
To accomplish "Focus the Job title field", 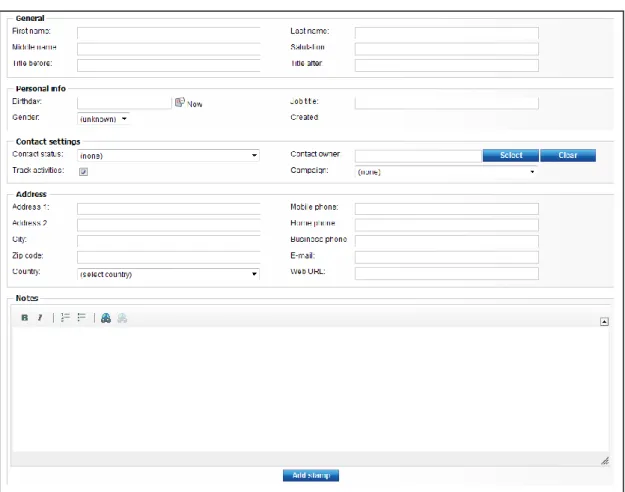I will [447, 103].
